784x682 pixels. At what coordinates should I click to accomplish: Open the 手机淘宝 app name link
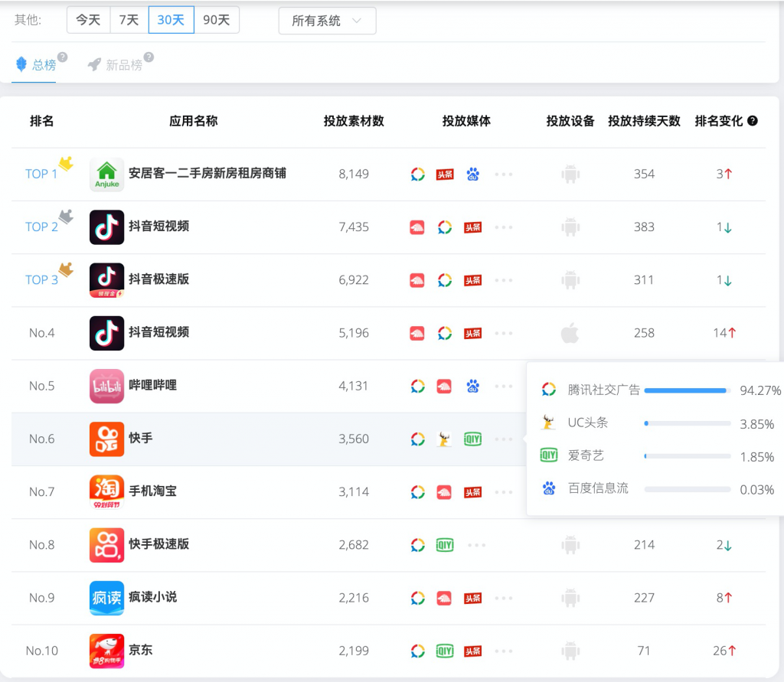coord(153,491)
